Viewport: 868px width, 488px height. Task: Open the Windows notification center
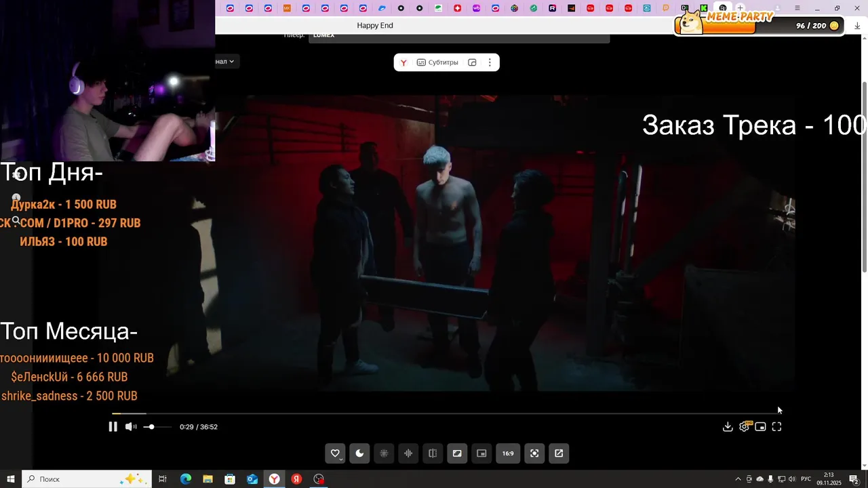[854, 479]
